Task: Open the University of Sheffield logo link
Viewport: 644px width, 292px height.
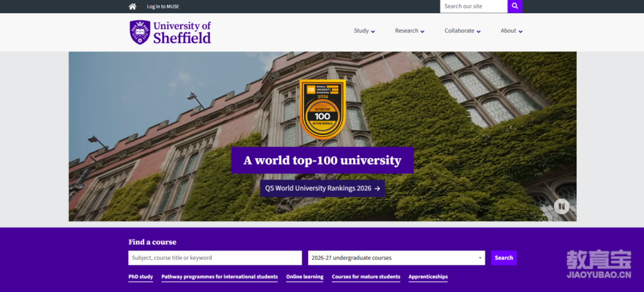Action: point(170,32)
